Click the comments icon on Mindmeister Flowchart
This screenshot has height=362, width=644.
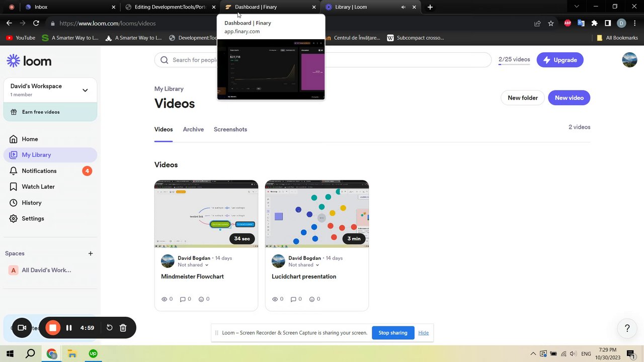(x=183, y=299)
